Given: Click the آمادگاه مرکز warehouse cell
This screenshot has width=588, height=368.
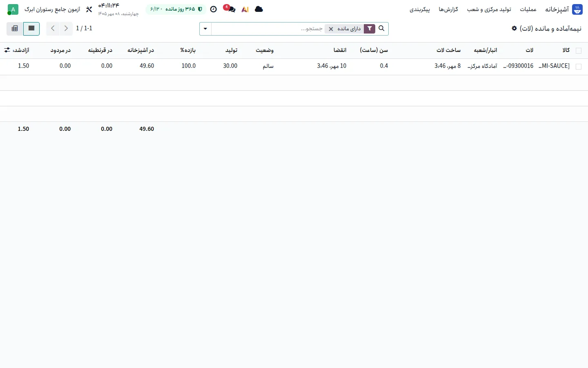Looking at the screenshot, I should tap(482, 66).
